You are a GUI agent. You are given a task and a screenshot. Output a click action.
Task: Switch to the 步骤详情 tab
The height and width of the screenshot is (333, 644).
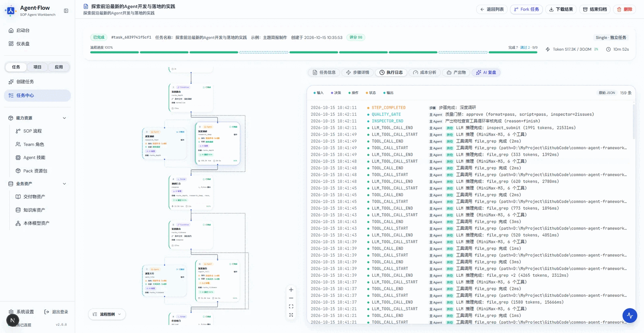357,72
